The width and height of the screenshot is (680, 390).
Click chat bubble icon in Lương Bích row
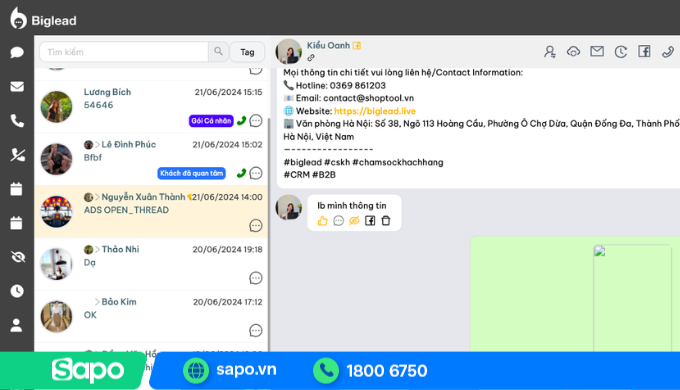[256, 121]
